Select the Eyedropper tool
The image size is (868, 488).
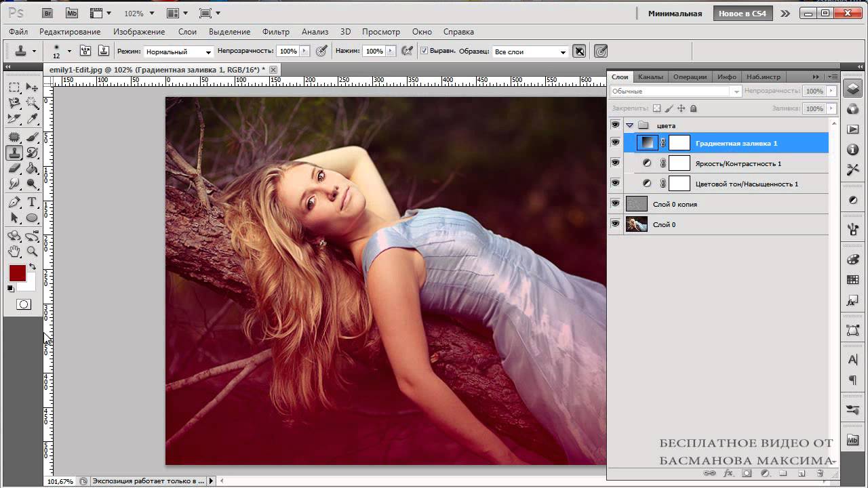tap(32, 120)
